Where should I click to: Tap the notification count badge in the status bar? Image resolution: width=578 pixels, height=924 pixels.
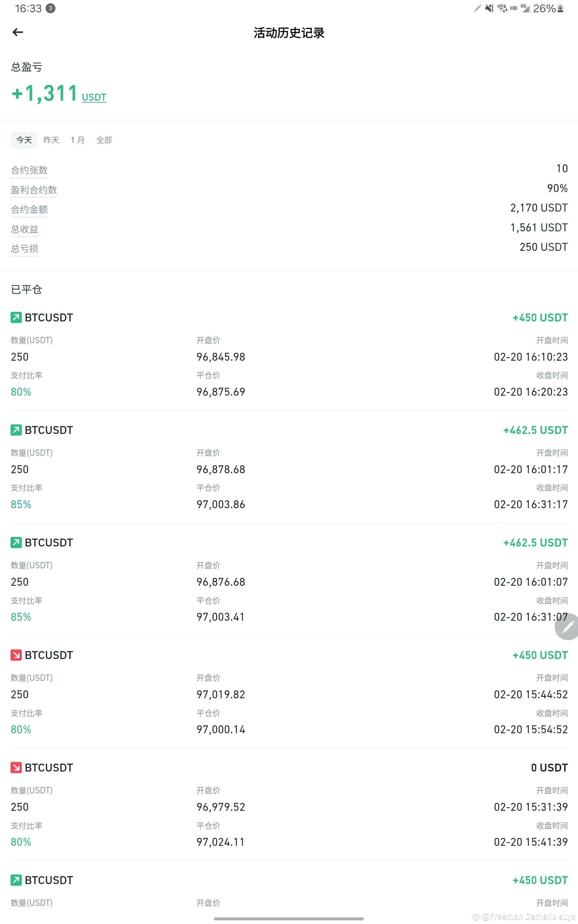click(50, 8)
